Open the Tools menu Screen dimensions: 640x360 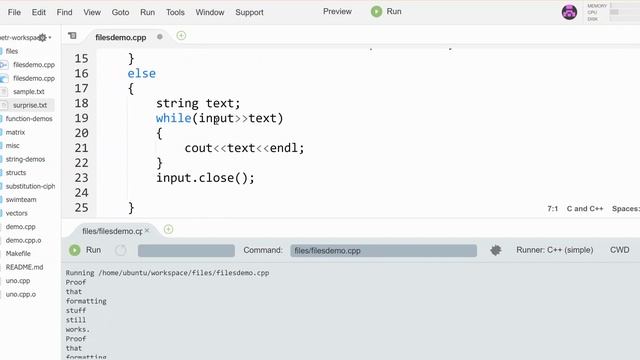175,12
